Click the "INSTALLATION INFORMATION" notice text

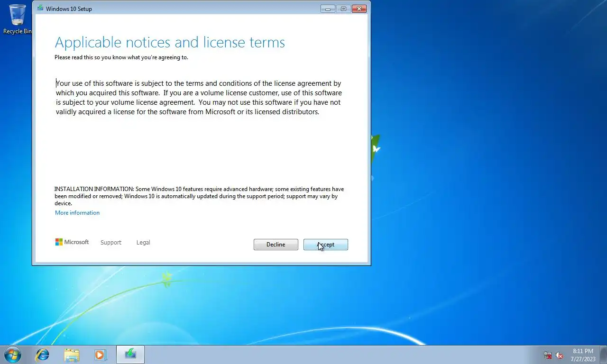(x=199, y=196)
